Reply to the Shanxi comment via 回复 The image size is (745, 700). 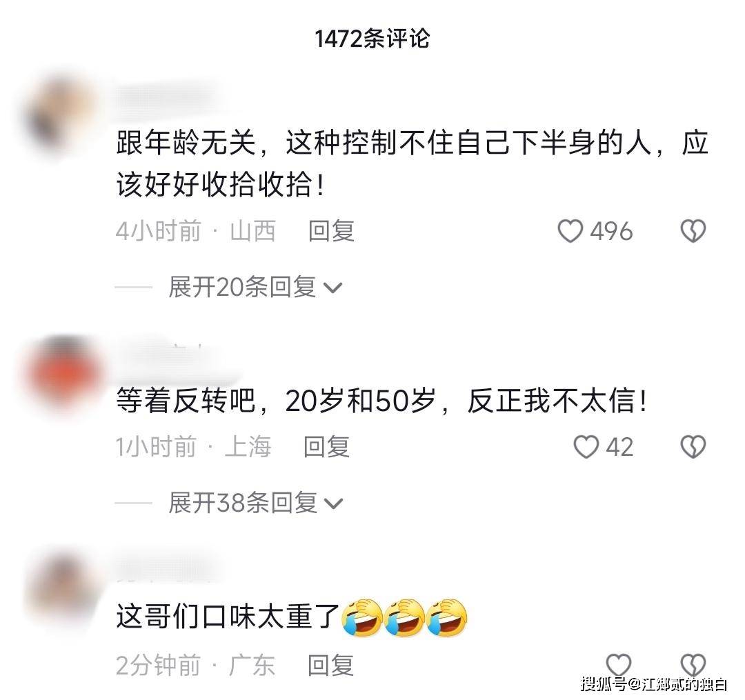331,231
